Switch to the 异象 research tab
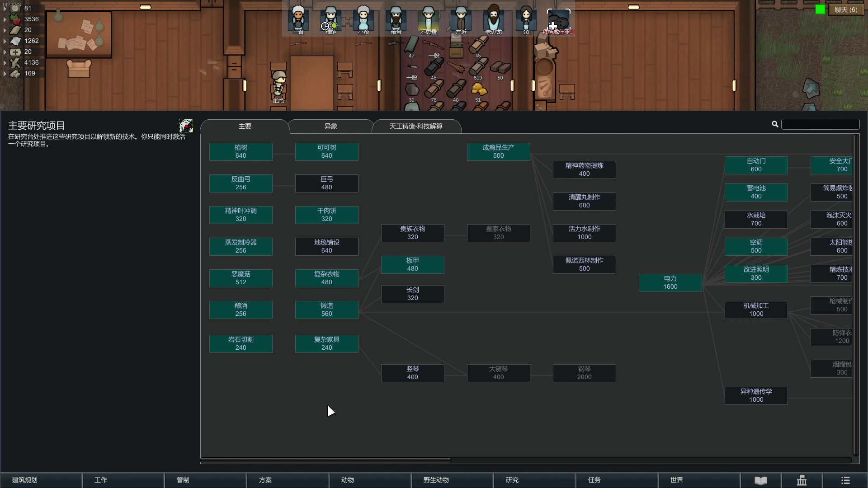Image resolution: width=868 pixels, height=488 pixels. click(330, 127)
